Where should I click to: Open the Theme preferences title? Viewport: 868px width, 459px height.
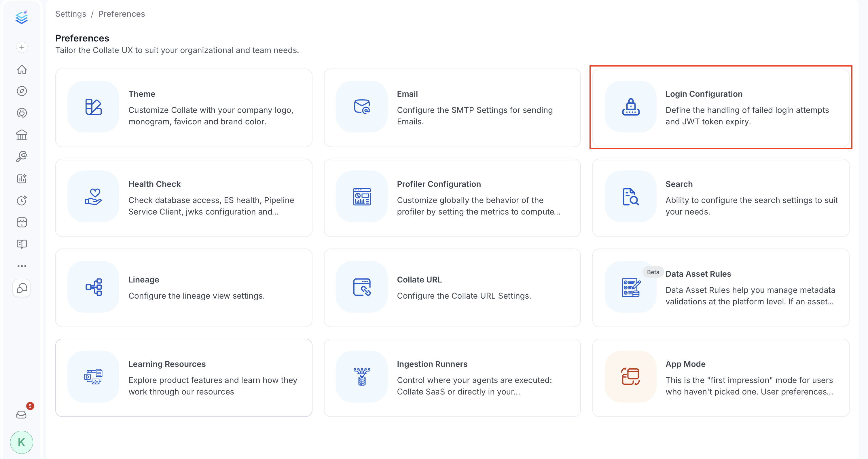point(142,94)
